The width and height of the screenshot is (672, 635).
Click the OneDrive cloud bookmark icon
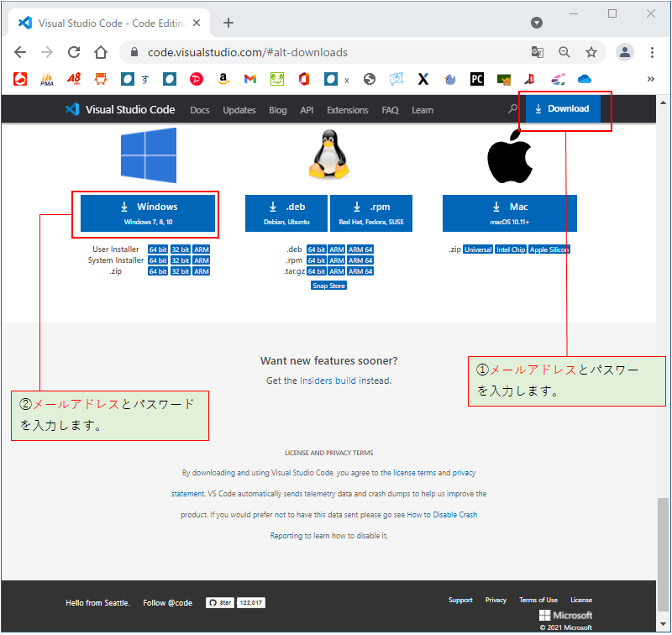(x=584, y=79)
